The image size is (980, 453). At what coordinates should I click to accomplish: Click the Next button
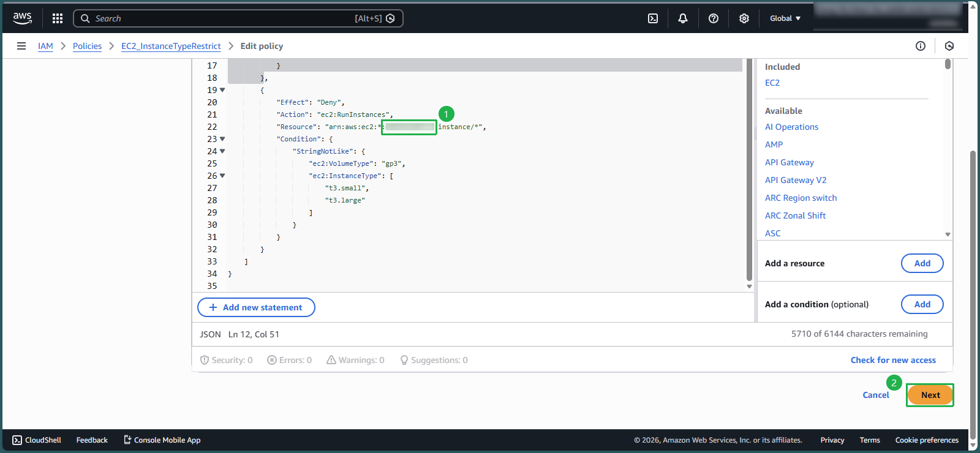[x=930, y=395]
